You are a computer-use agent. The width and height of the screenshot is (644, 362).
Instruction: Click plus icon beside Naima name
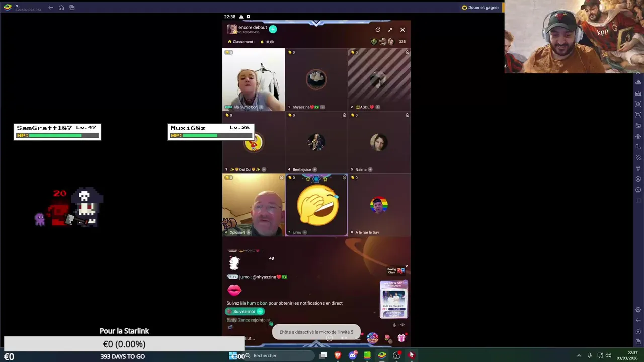pyautogui.click(x=371, y=170)
